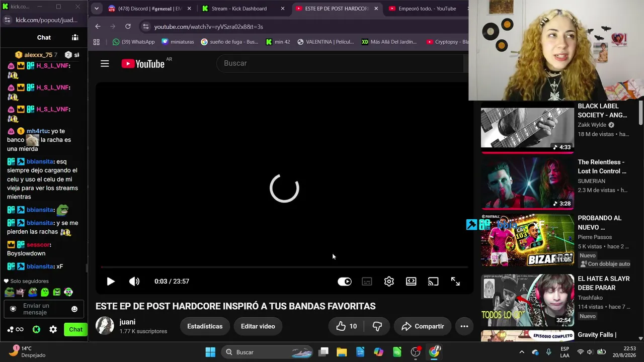Send message with green Chat button
Screen dimensions: 644x362
pos(75,330)
